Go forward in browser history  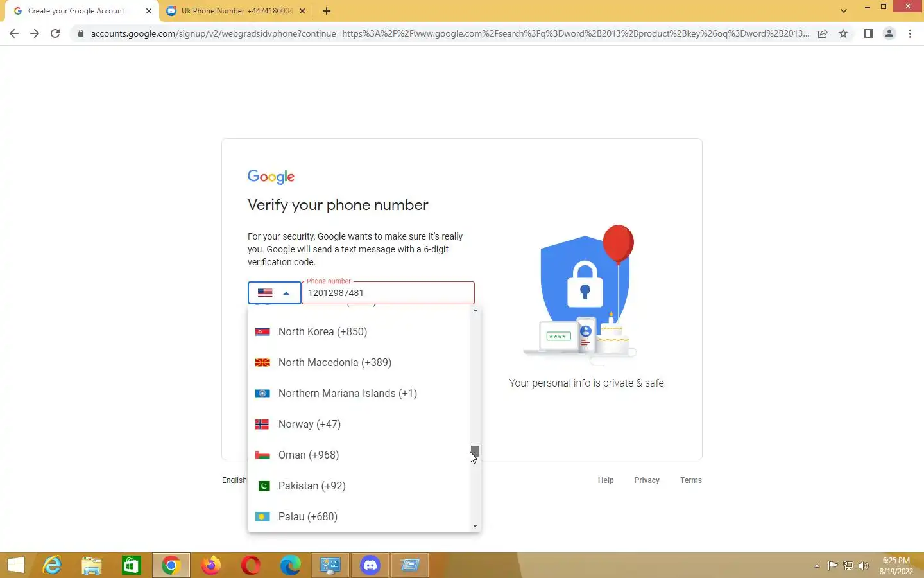[35, 33]
